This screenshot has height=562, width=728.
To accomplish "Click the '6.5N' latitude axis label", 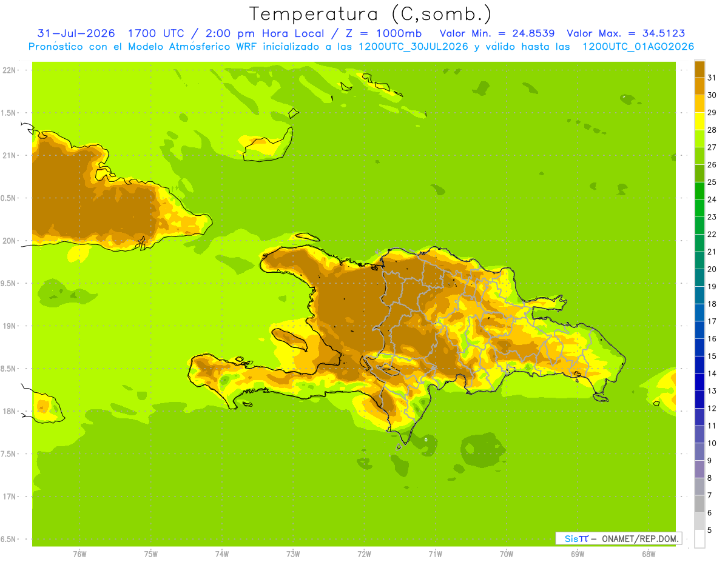I will pyautogui.click(x=8, y=539).
